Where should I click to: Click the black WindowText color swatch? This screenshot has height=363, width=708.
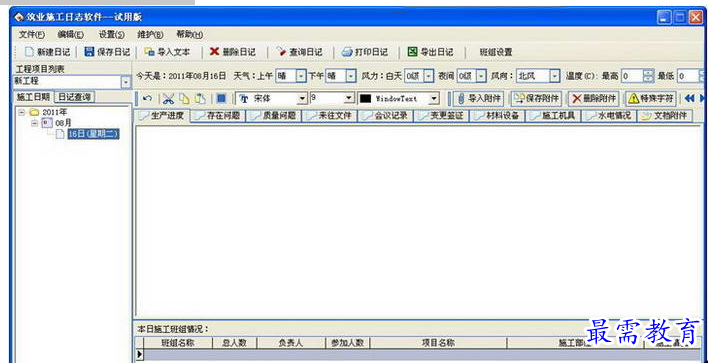(x=365, y=98)
